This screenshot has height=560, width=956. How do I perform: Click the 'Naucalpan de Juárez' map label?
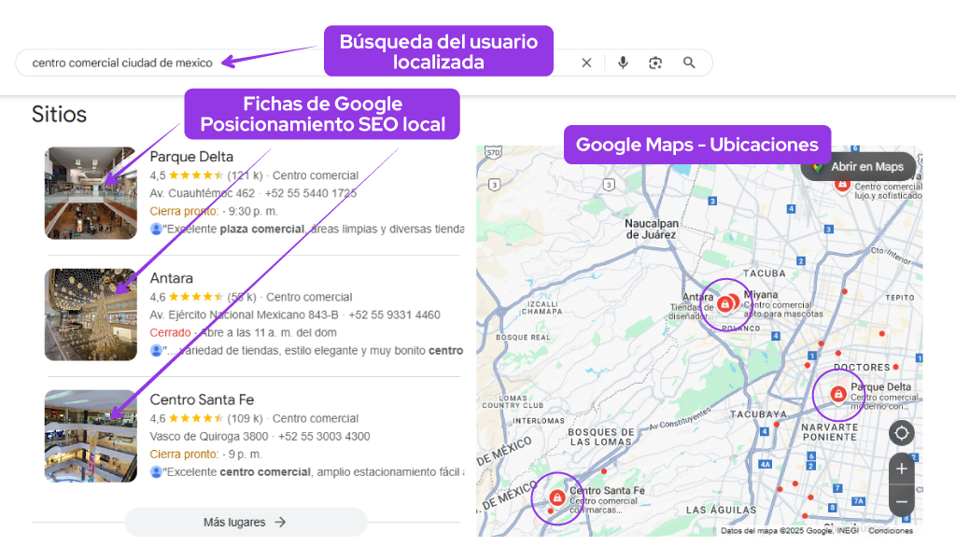(651, 229)
